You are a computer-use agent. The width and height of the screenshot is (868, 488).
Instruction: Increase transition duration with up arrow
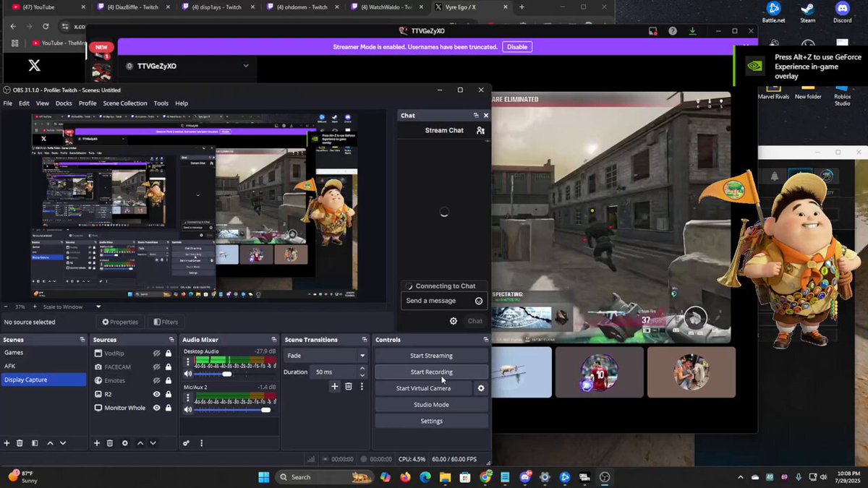pos(362,369)
